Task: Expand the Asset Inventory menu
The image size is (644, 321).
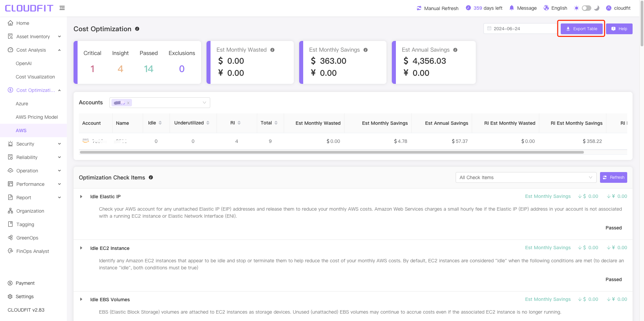Action: tap(59, 37)
